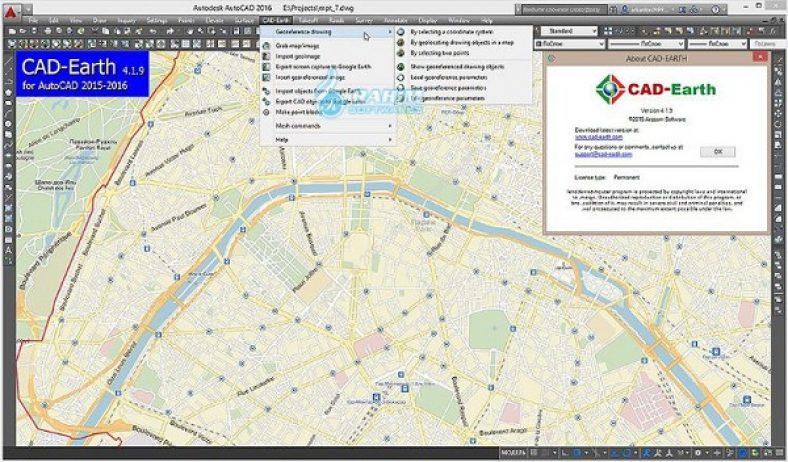
Task: Open the workspace switching gear dropdown
Action: [x=707, y=453]
